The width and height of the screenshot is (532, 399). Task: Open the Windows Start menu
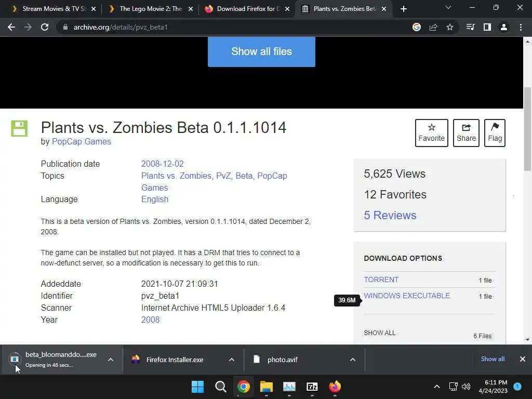(x=197, y=387)
